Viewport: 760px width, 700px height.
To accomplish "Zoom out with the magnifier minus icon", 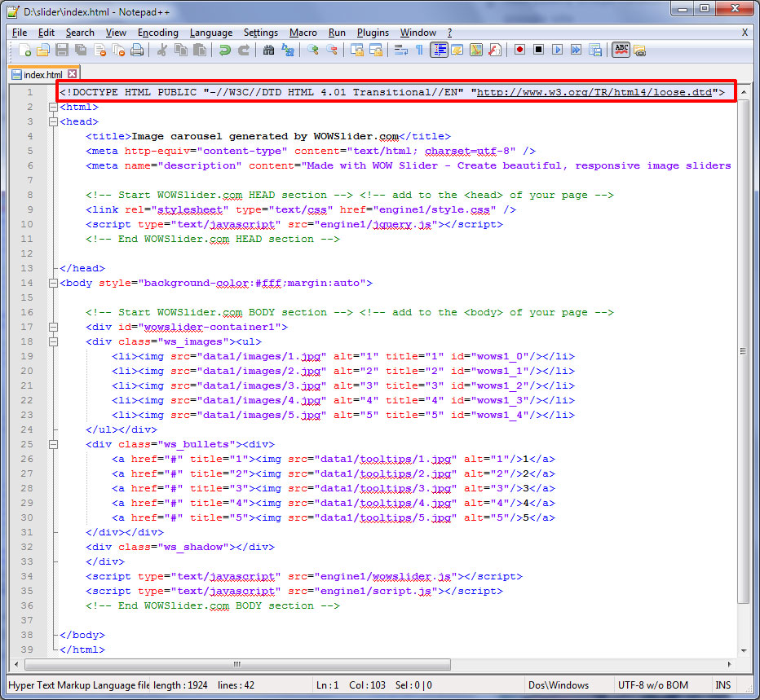I will coord(332,50).
